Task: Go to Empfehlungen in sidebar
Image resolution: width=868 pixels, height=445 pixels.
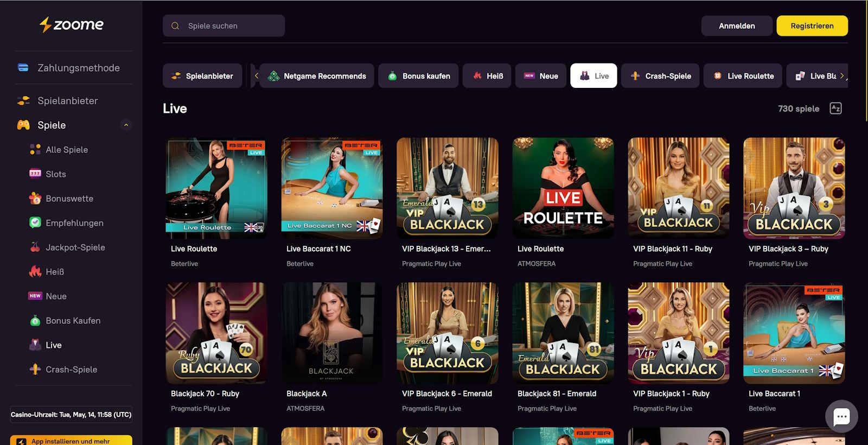Action: 74,223
